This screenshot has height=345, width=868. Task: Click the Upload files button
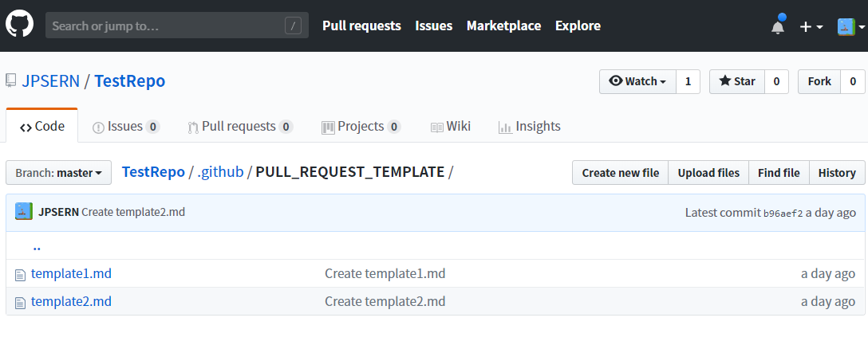(708, 173)
